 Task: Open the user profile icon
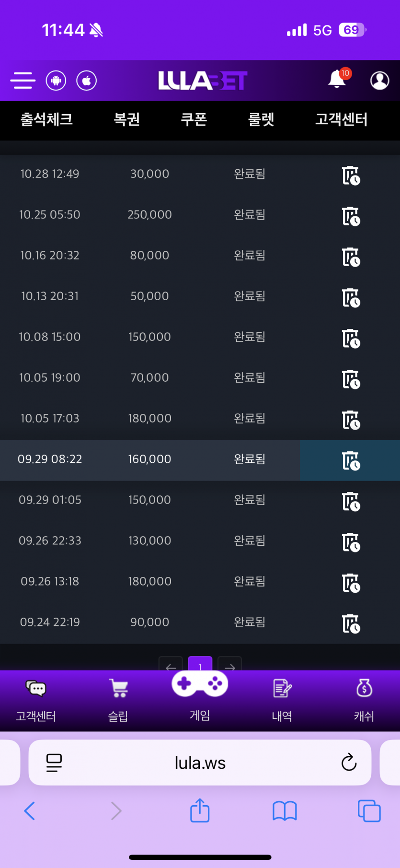[x=379, y=81]
